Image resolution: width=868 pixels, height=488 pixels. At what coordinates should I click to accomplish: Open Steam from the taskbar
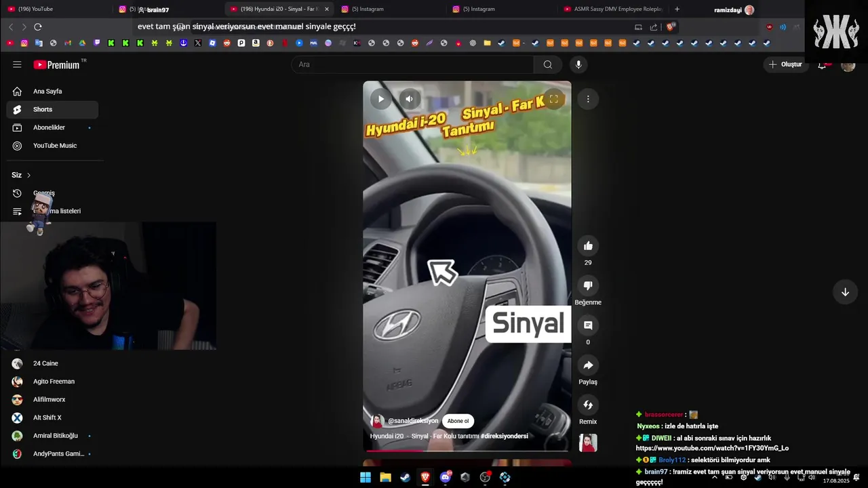coord(405,477)
